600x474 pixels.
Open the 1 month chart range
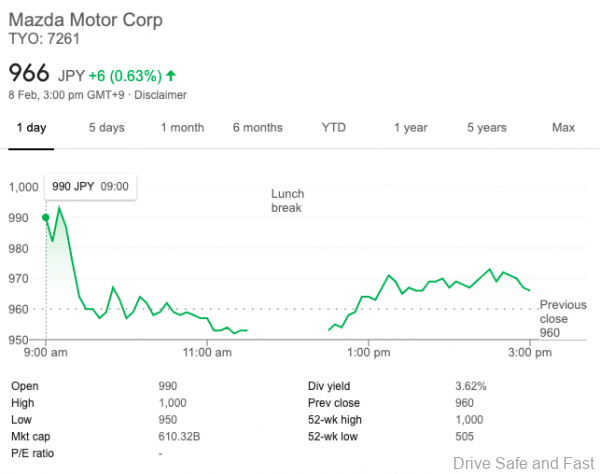coord(182,128)
